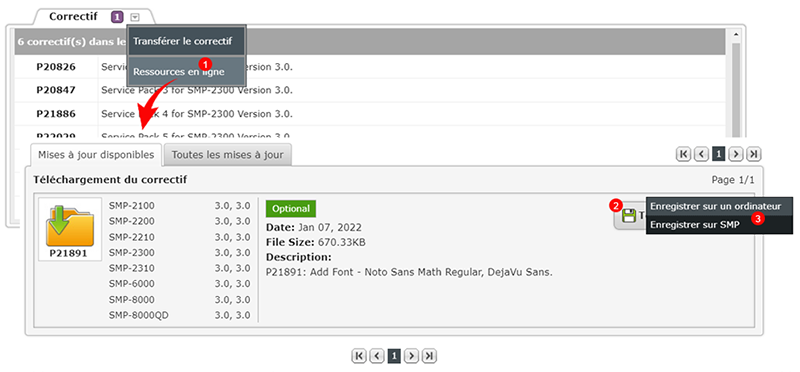Image resolution: width=800 pixels, height=372 pixels.
Task: Go to first page in top pager
Action: (684, 154)
